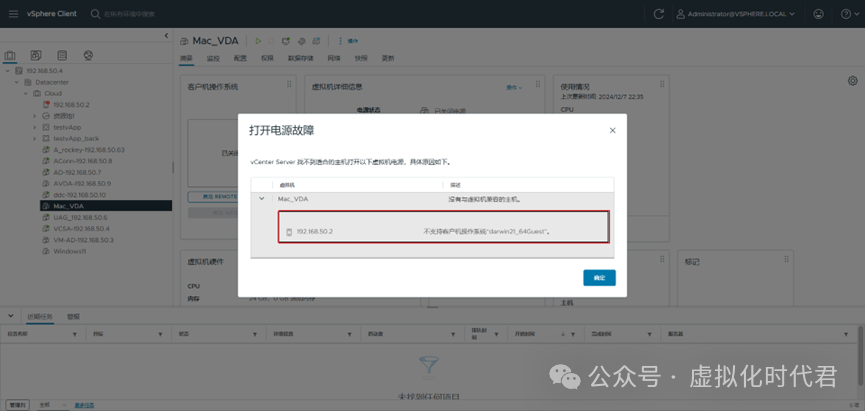Collapse the recent tasks bottom panel

(10, 316)
